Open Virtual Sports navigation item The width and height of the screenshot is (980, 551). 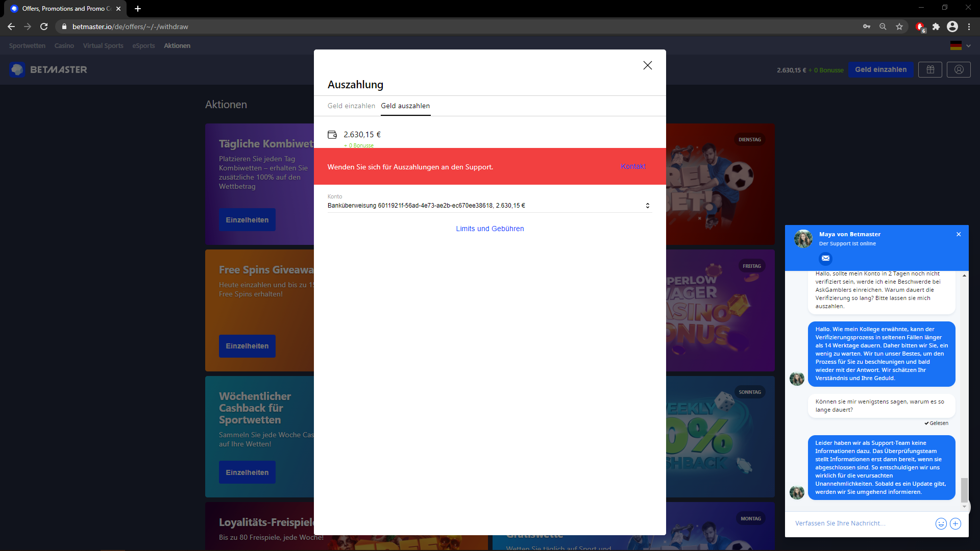click(103, 45)
